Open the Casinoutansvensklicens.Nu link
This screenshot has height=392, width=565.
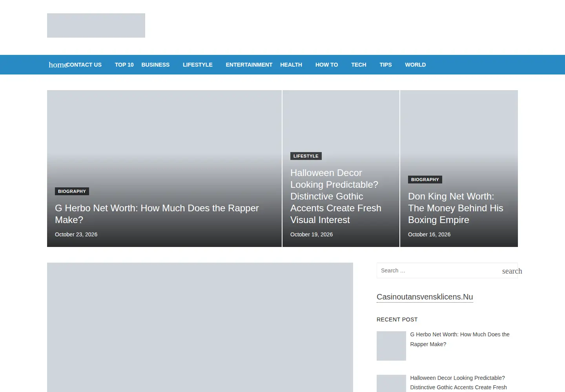425,297
